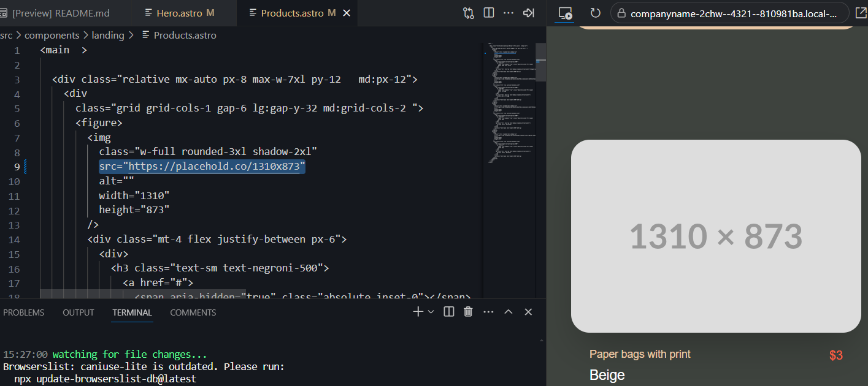Kill the terminal with the trash icon
Image resolution: width=868 pixels, height=386 pixels.
468,312
